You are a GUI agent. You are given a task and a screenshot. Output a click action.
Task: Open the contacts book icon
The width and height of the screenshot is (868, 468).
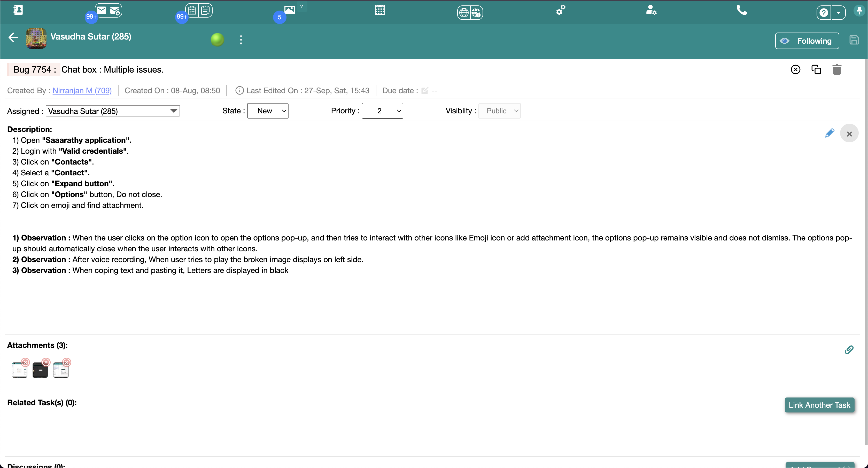[18, 10]
